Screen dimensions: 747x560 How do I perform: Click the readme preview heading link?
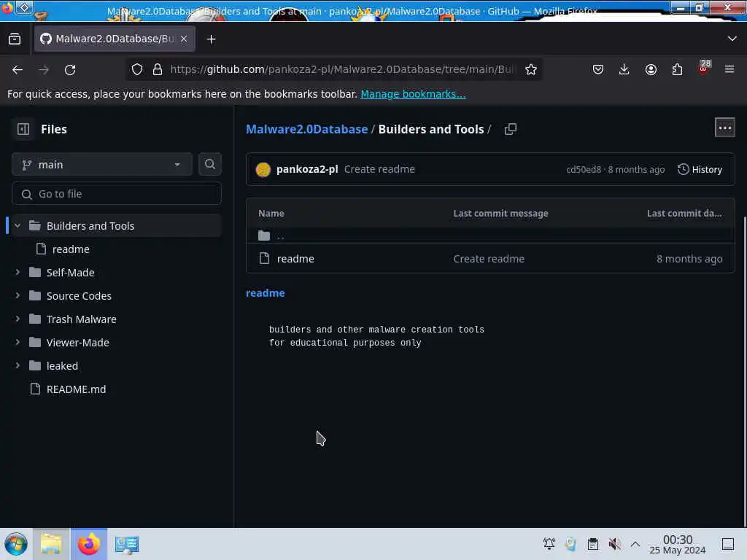pos(266,293)
